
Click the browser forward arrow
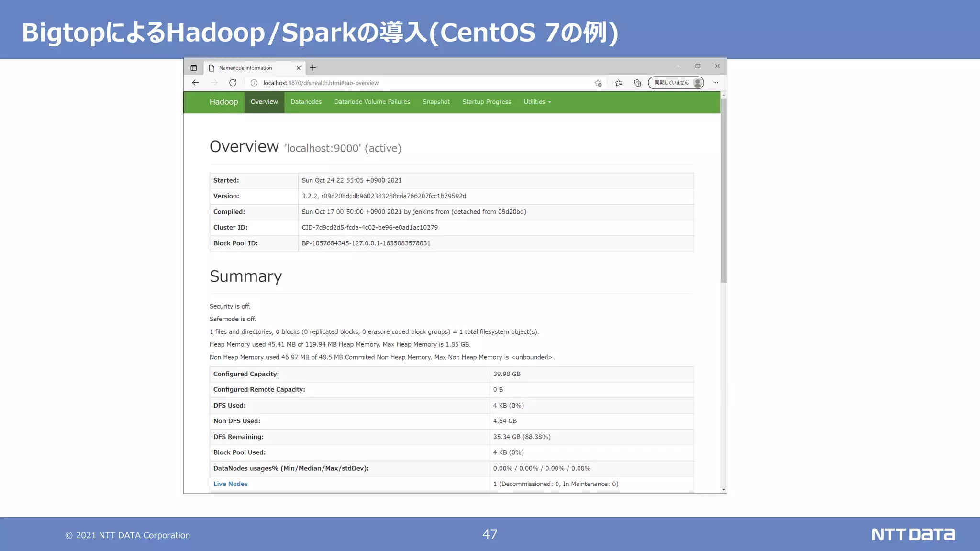pos(214,83)
